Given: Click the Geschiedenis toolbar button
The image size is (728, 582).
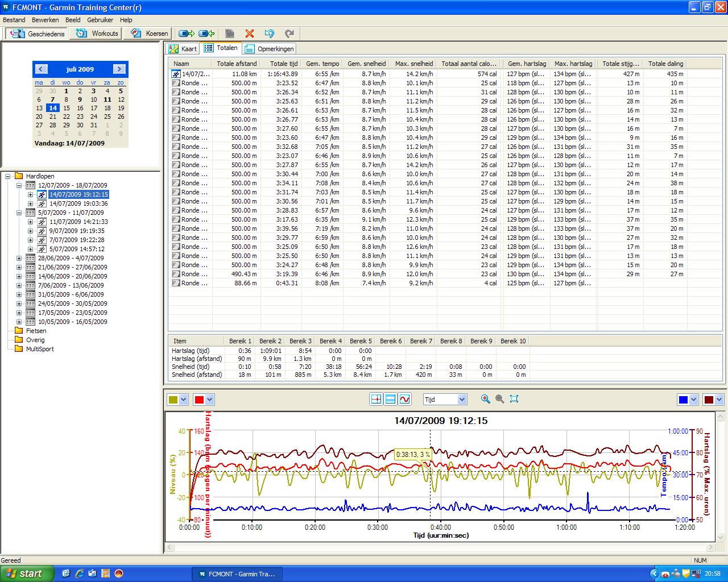Looking at the screenshot, I should coord(38,34).
